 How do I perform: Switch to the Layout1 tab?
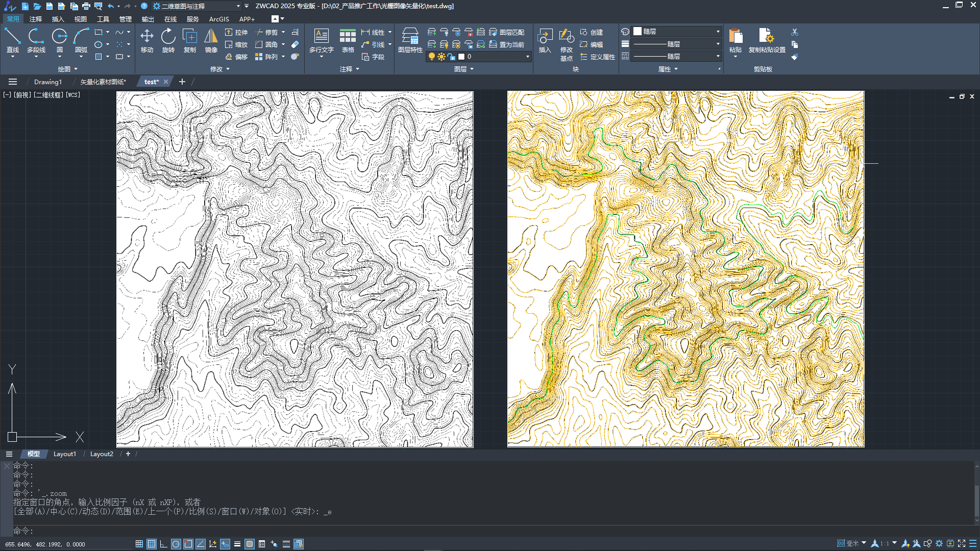(65, 454)
